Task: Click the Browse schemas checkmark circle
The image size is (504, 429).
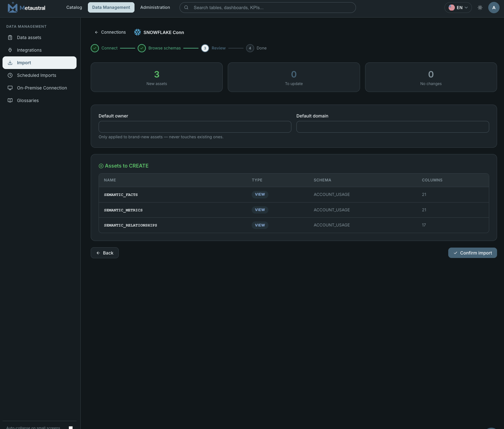Action: point(142,48)
